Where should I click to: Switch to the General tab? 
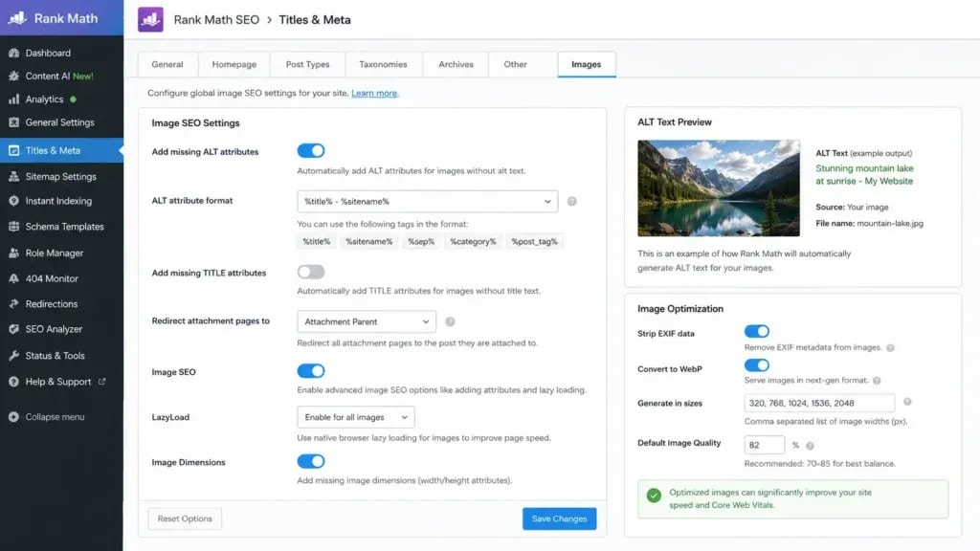(x=167, y=64)
